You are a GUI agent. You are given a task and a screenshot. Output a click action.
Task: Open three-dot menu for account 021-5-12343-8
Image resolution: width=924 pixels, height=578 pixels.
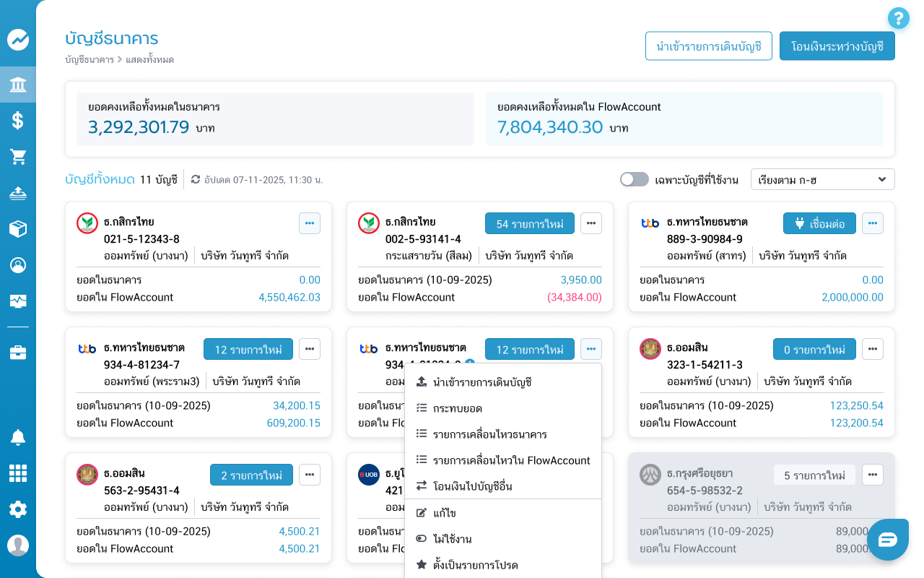tap(310, 223)
